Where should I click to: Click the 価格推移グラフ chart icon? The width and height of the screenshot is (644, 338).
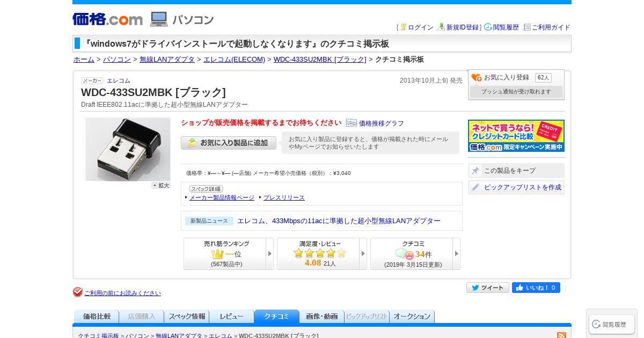(x=352, y=123)
